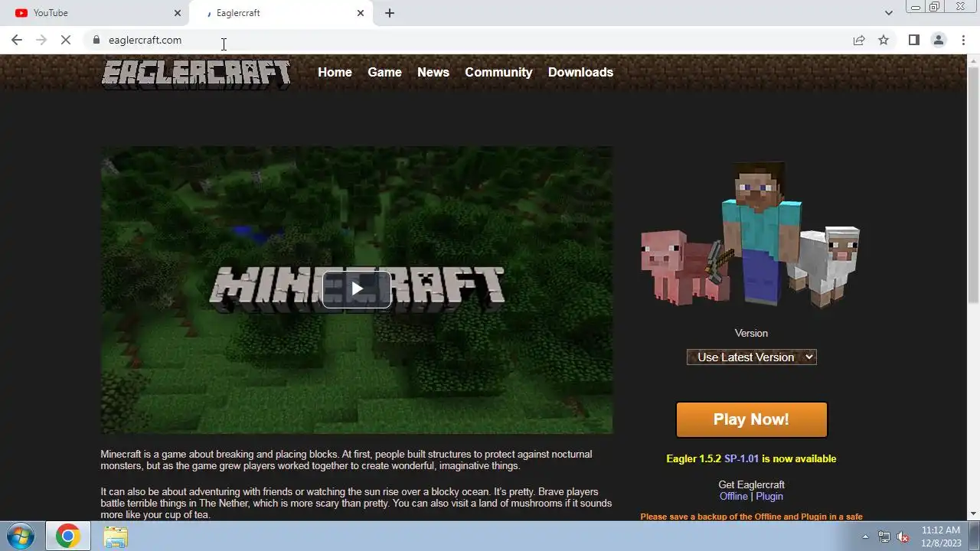Open the Plugin download link
980x551 pixels.
pos(769,496)
